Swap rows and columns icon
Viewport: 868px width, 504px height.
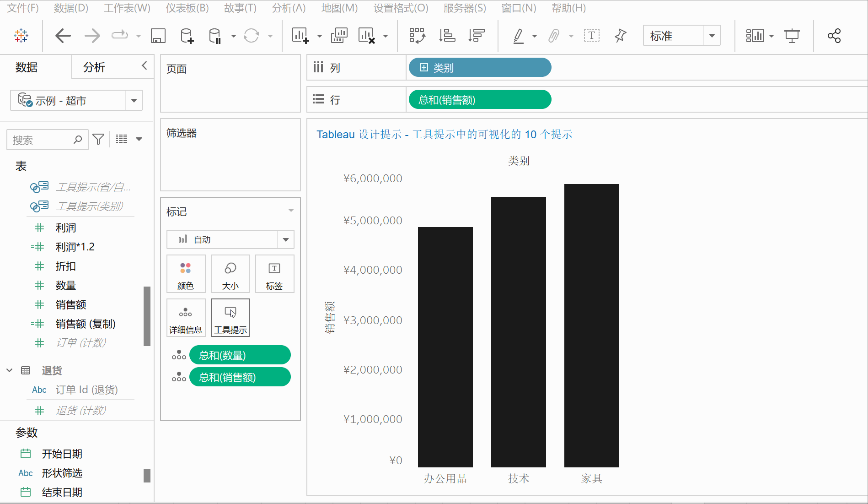pyautogui.click(x=417, y=36)
